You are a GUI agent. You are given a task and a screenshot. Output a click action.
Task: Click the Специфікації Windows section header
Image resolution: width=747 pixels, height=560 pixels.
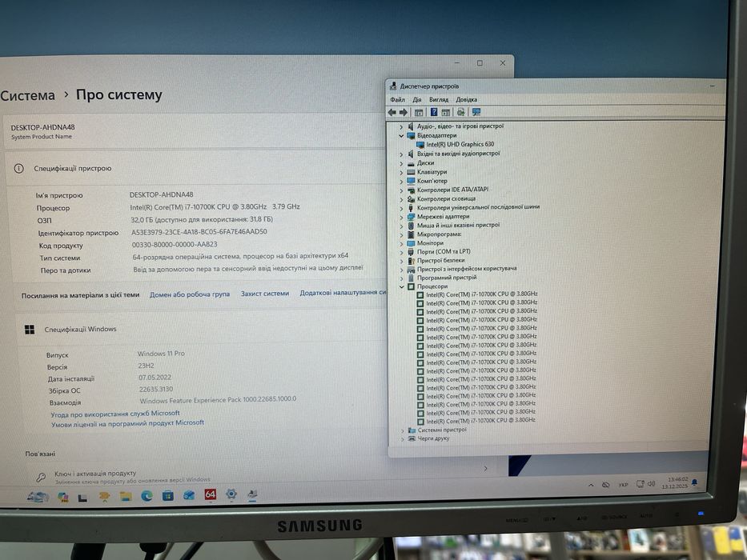(x=81, y=329)
